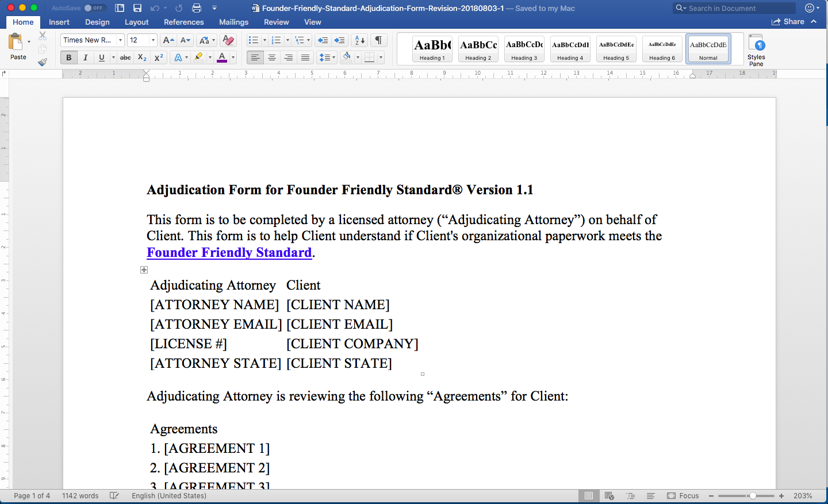
Task: Toggle bold formatting
Action: 68,57
